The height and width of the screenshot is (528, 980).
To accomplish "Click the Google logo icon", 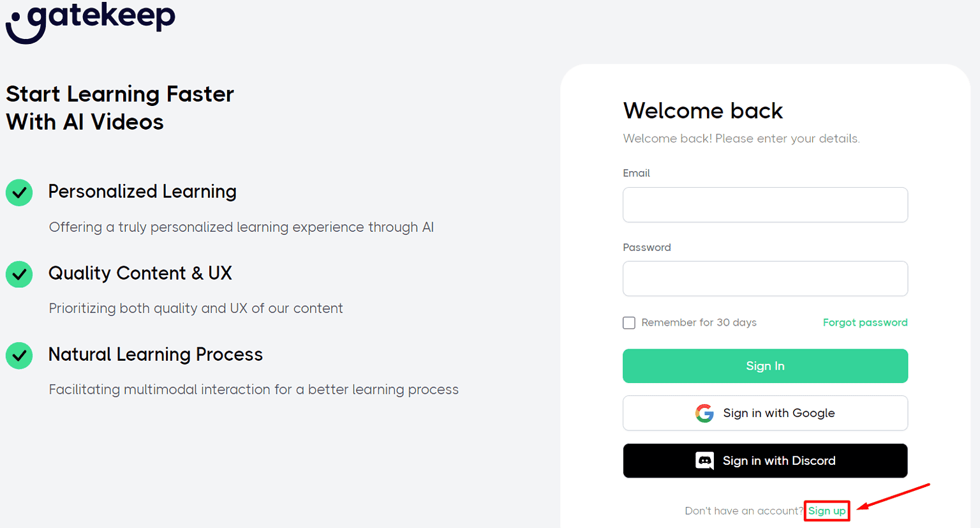I will tap(704, 413).
